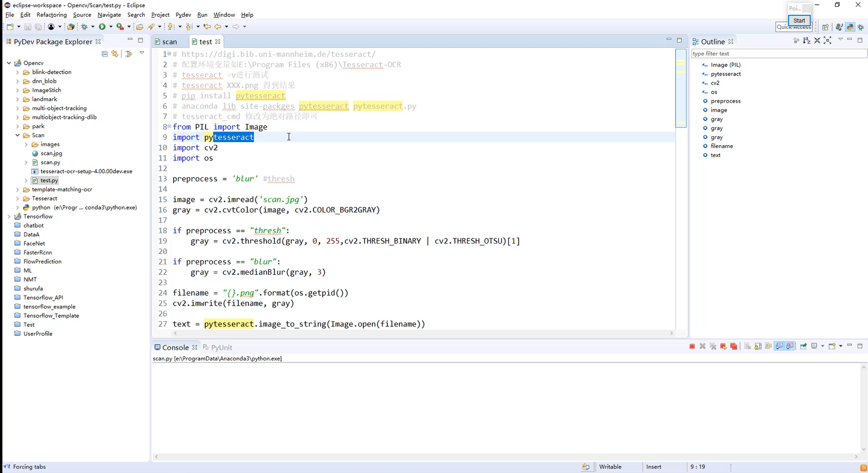This screenshot has width=868, height=473.
Task: Click the Last Edit Location icon
Action: [207, 27]
